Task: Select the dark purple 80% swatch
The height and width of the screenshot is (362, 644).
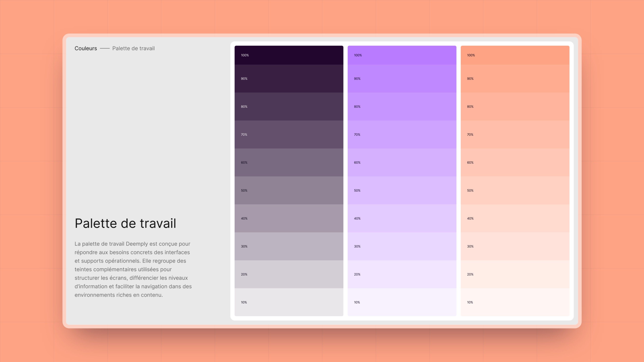Action: tap(289, 107)
